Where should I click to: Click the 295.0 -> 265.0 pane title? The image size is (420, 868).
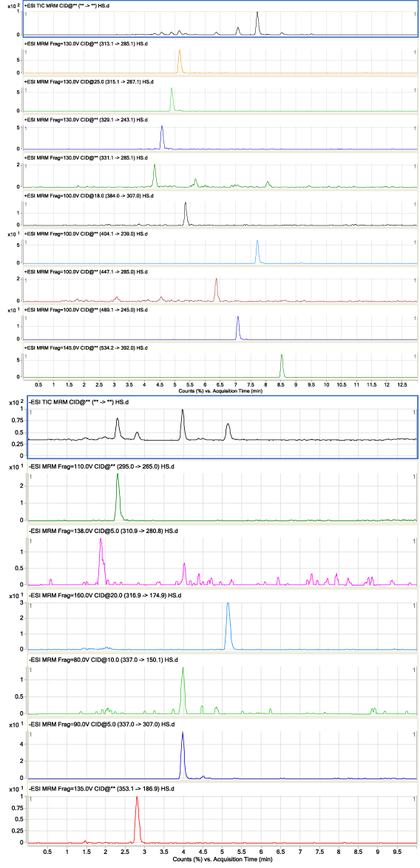pyautogui.click(x=101, y=467)
